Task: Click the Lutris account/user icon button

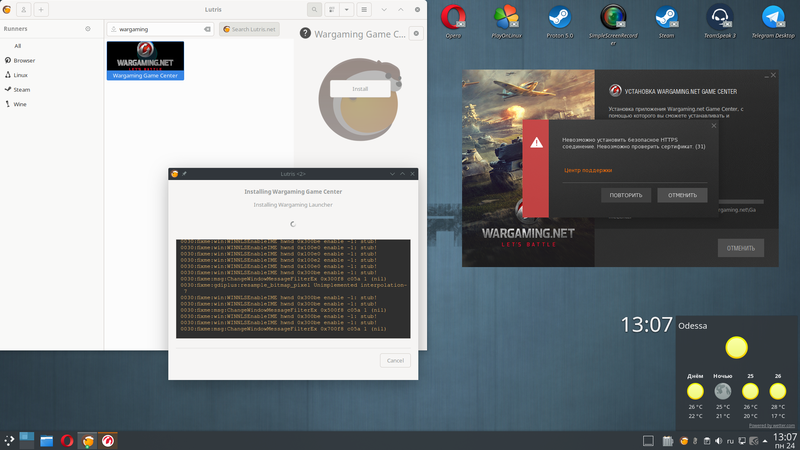Action: (23, 10)
